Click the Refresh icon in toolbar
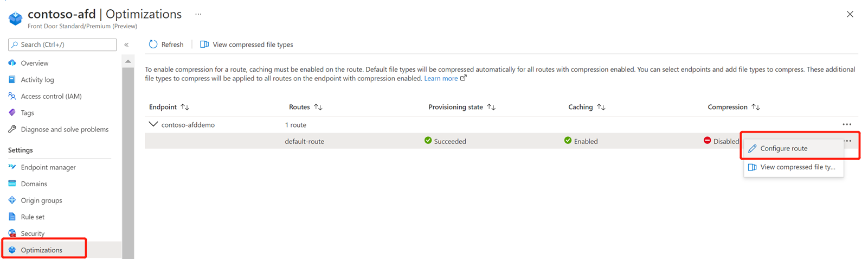The width and height of the screenshot is (868, 259). [x=153, y=45]
